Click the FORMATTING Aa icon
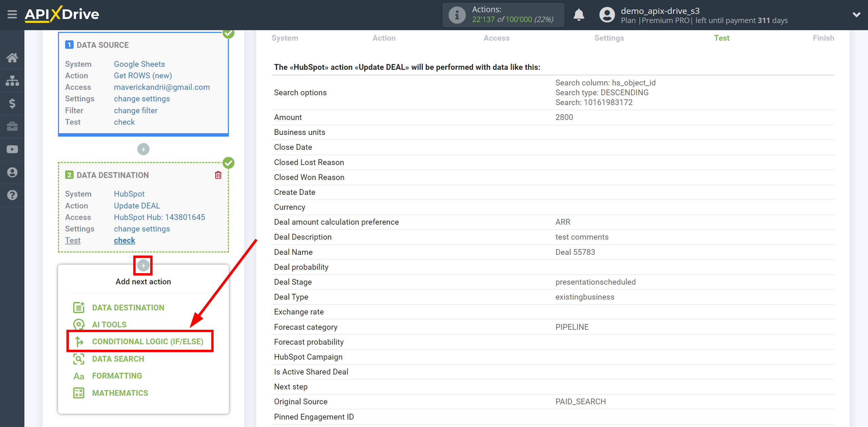 79,376
